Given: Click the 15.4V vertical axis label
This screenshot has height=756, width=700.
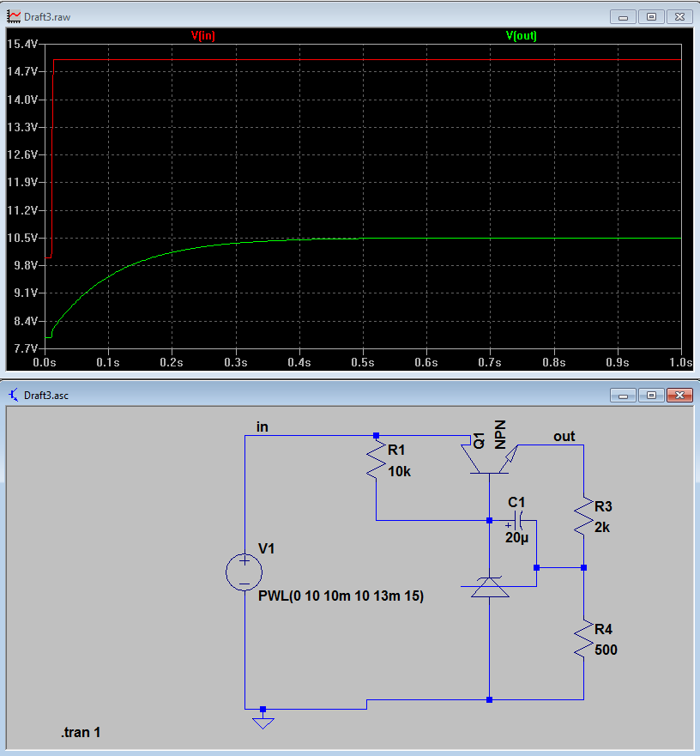Looking at the screenshot, I should 22,45.
